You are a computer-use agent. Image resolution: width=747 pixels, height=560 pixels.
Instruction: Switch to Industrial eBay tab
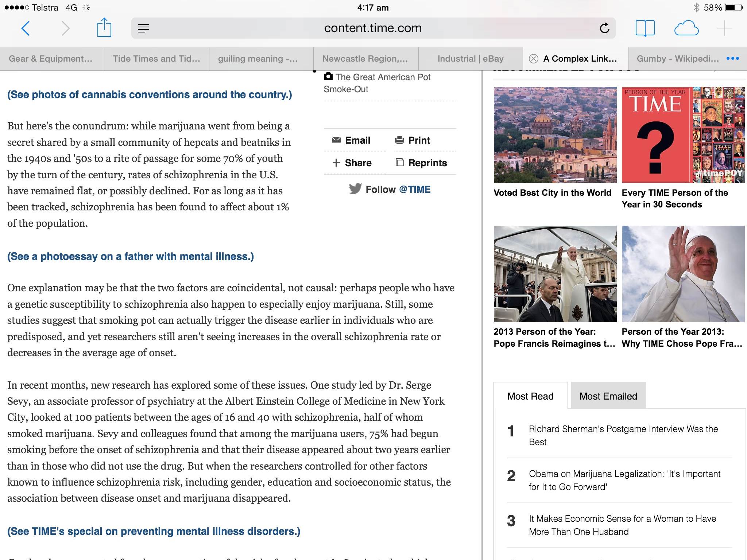pyautogui.click(x=470, y=59)
